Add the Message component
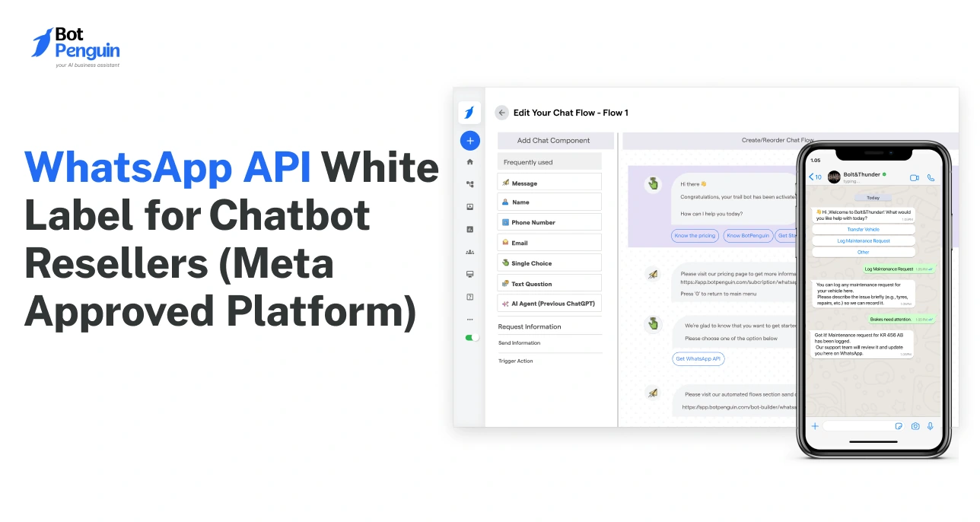The image size is (980, 522). click(x=549, y=183)
